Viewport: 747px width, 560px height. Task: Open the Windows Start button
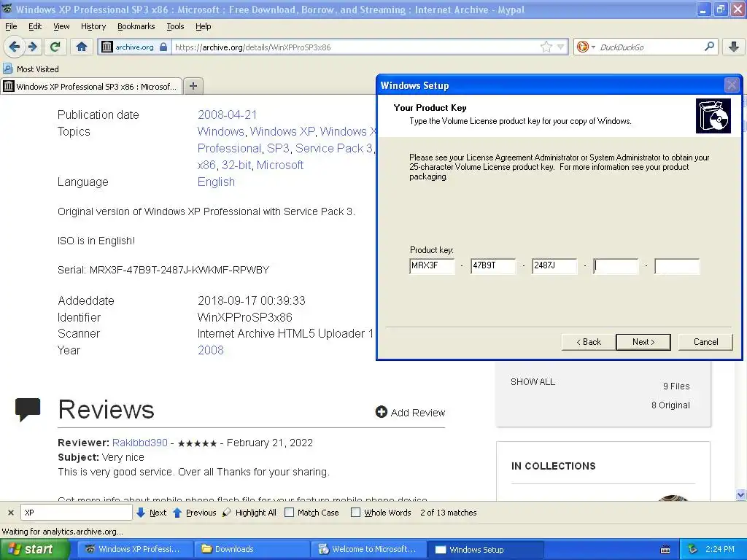pos(34,550)
